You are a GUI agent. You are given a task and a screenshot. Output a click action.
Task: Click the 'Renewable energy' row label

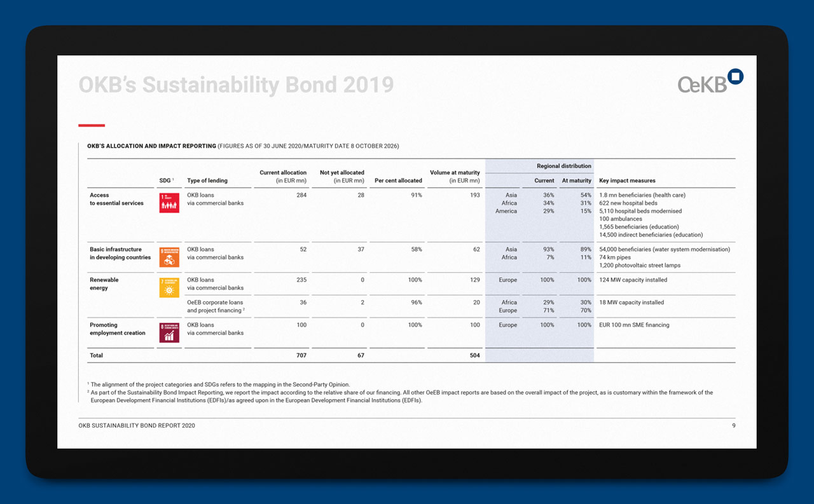pyautogui.click(x=104, y=283)
